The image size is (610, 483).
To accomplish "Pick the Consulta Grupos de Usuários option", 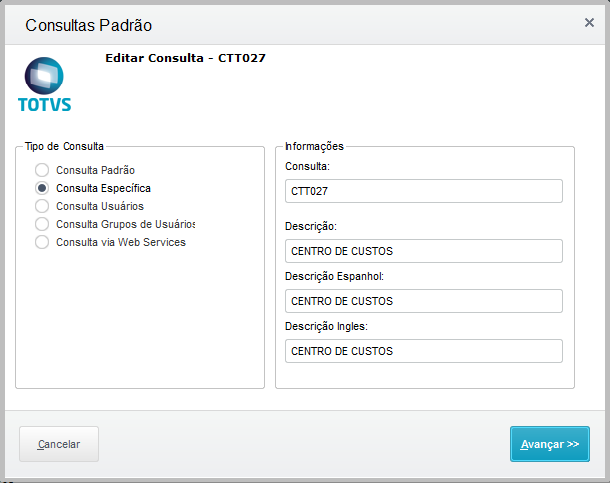I will (42, 224).
